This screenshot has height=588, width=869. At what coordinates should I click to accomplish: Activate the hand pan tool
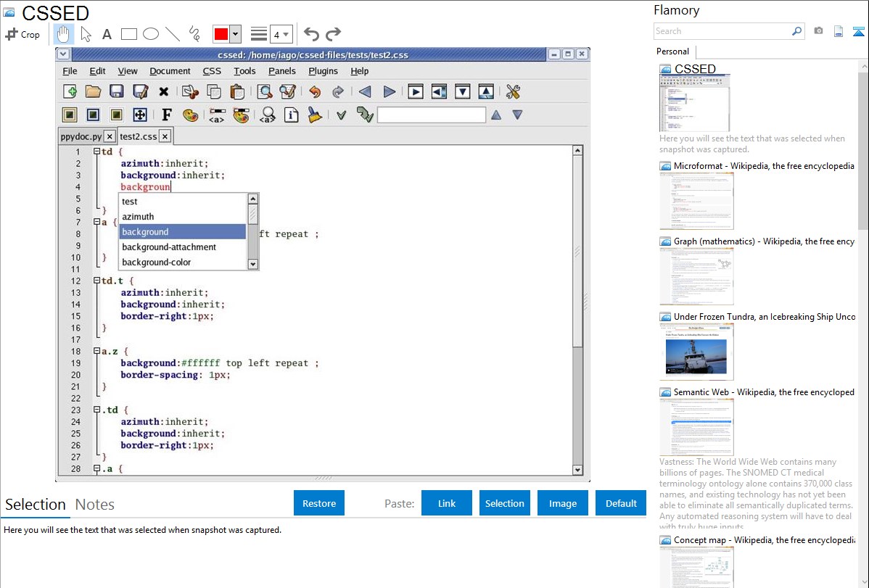coord(64,34)
